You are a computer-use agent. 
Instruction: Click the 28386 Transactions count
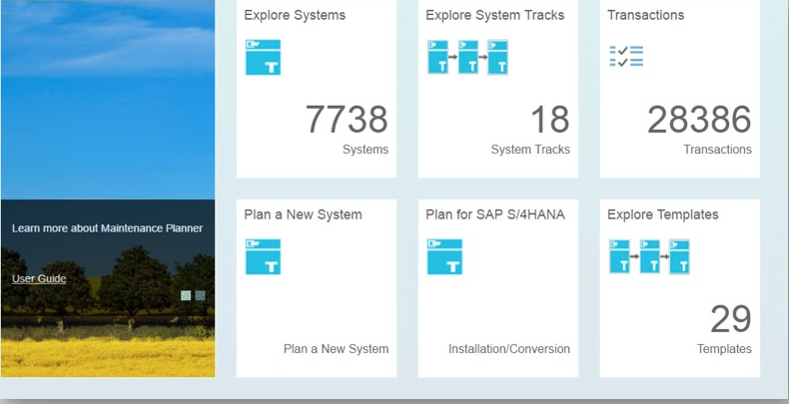pos(699,120)
